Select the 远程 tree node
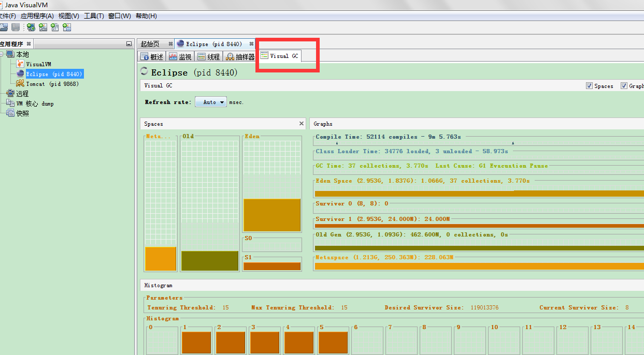This screenshot has height=355, width=644. pos(22,94)
